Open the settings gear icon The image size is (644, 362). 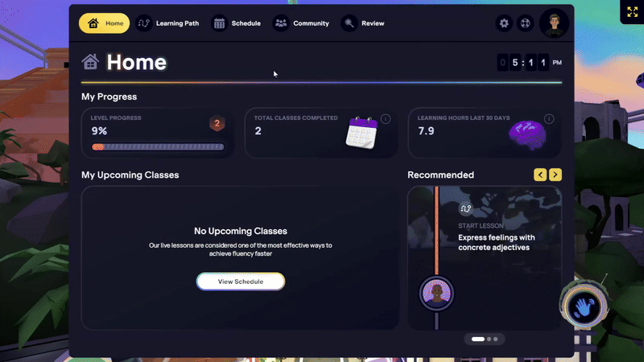(x=504, y=23)
